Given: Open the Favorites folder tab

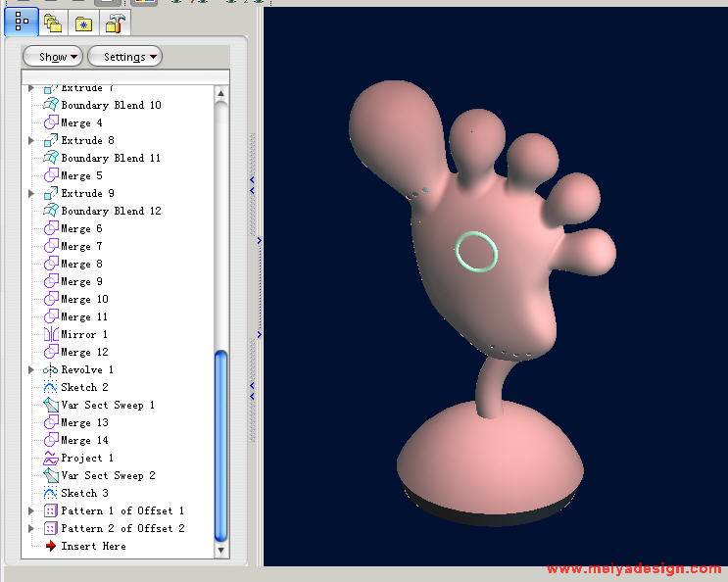Looking at the screenshot, I should pyautogui.click(x=84, y=24).
